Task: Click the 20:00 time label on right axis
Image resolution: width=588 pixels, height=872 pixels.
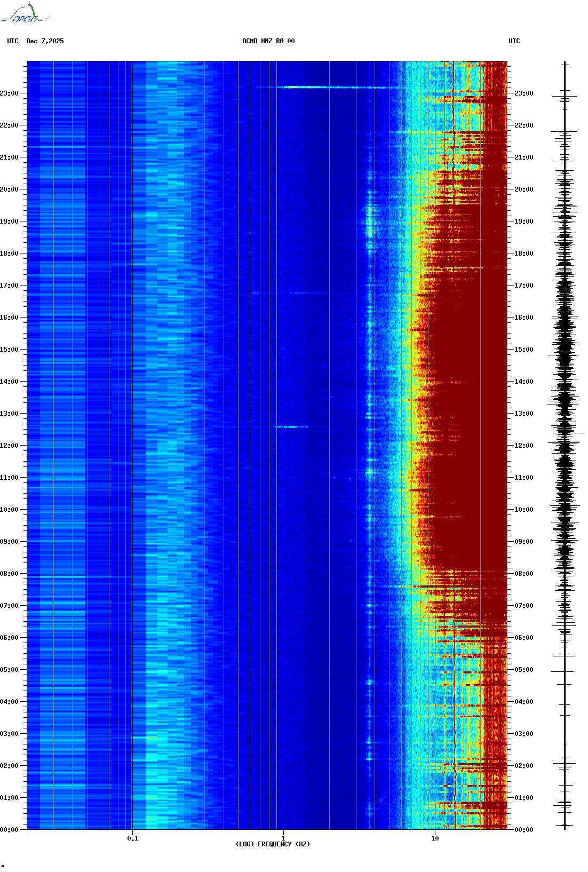Action: (x=523, y=189)
